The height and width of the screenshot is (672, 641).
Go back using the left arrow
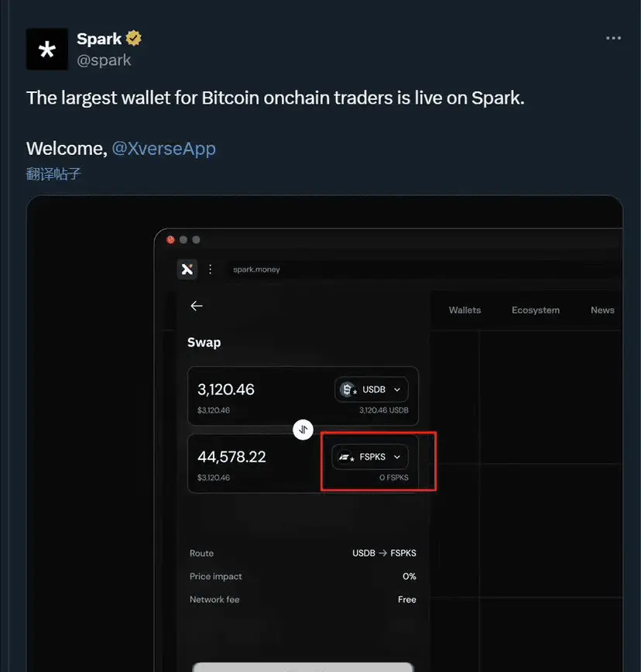(x=196, y=306)
